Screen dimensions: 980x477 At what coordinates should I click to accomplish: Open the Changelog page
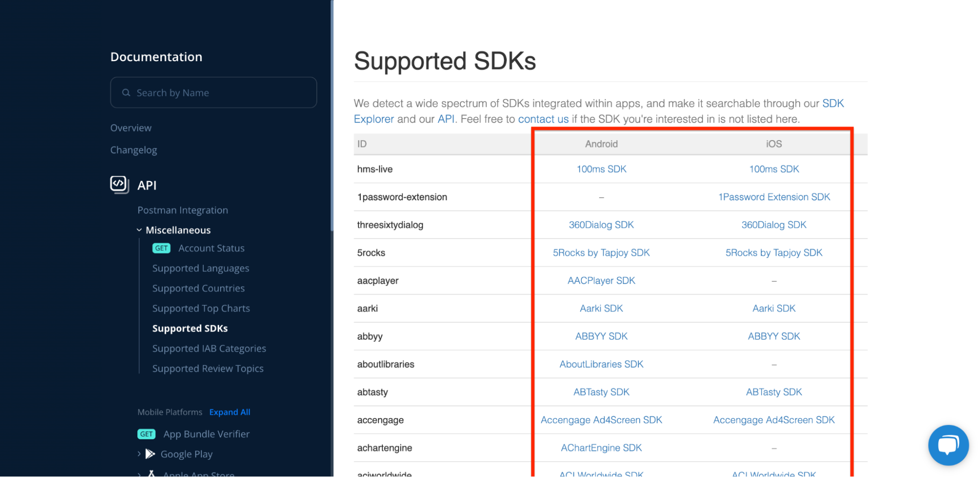pyautogui.click(x=133, y=150)
